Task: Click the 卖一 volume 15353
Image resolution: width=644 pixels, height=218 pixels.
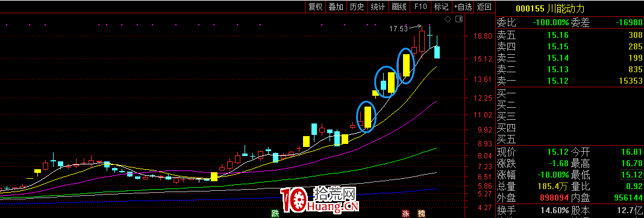Action: point(631,81)
